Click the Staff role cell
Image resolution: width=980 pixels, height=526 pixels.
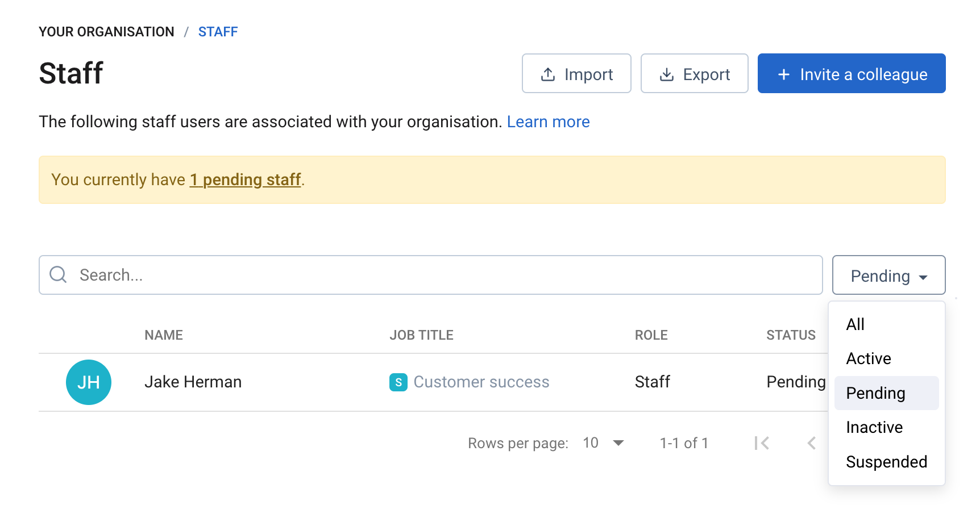653,382
